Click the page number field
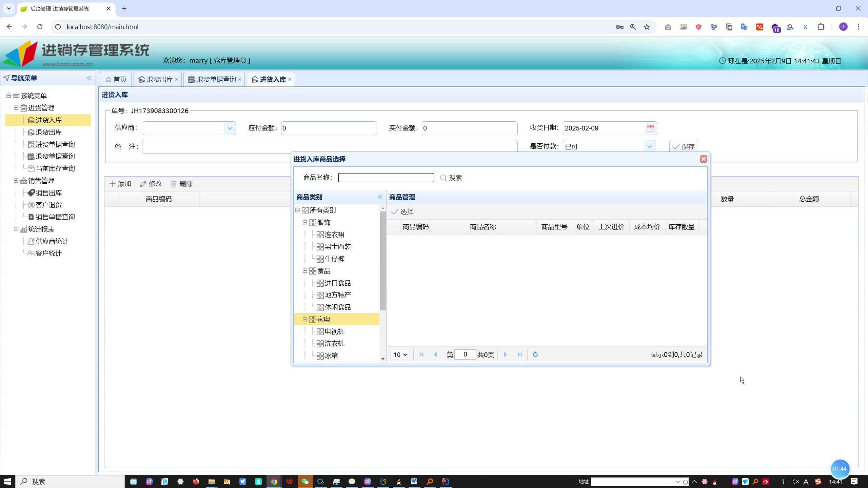The image size is (868, 488). pyautogui.click(x=465, y=354)
